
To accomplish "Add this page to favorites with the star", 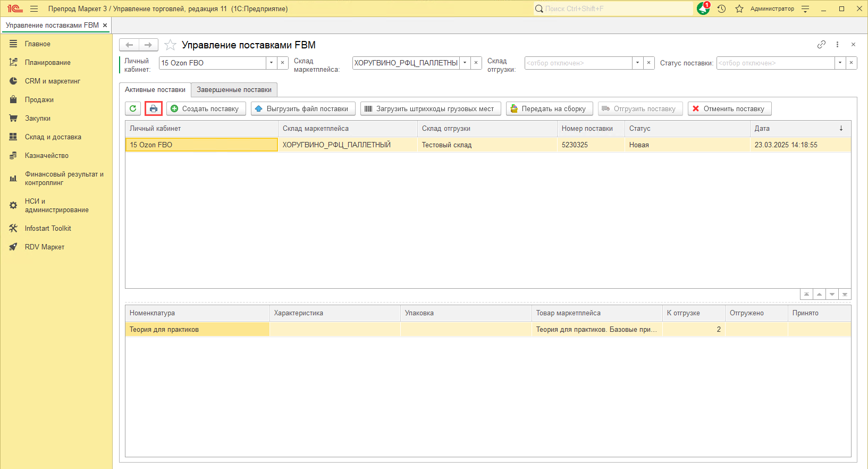I will [170, 45].
